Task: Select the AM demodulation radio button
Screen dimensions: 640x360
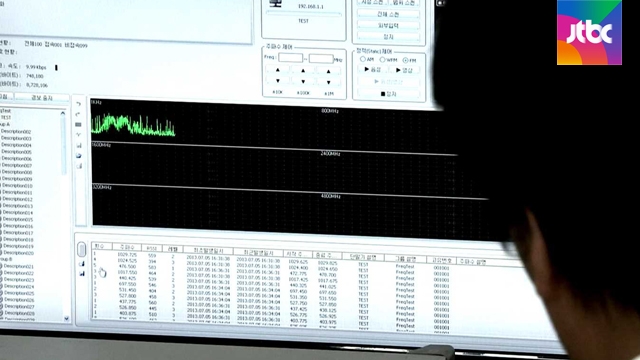Action: tap(362, 59)
